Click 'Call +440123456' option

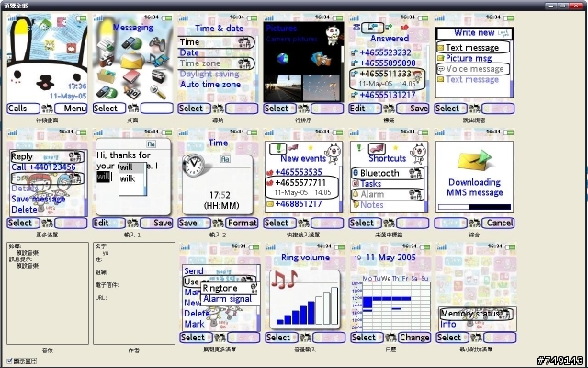coord(43,167)
